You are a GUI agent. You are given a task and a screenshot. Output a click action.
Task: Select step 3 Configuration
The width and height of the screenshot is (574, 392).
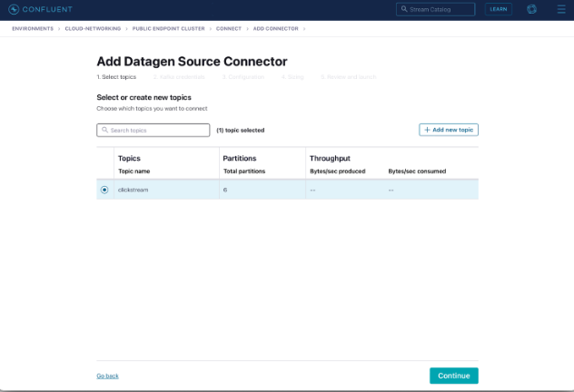243,77
